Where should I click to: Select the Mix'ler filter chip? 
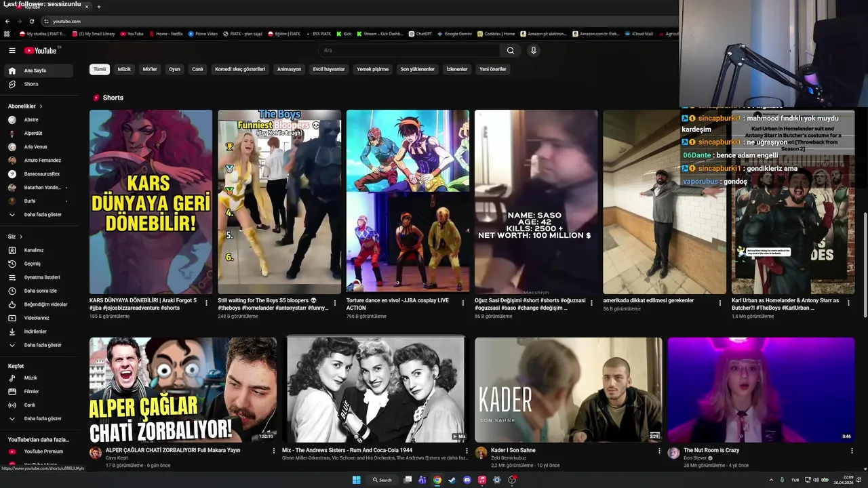(150, 69)
